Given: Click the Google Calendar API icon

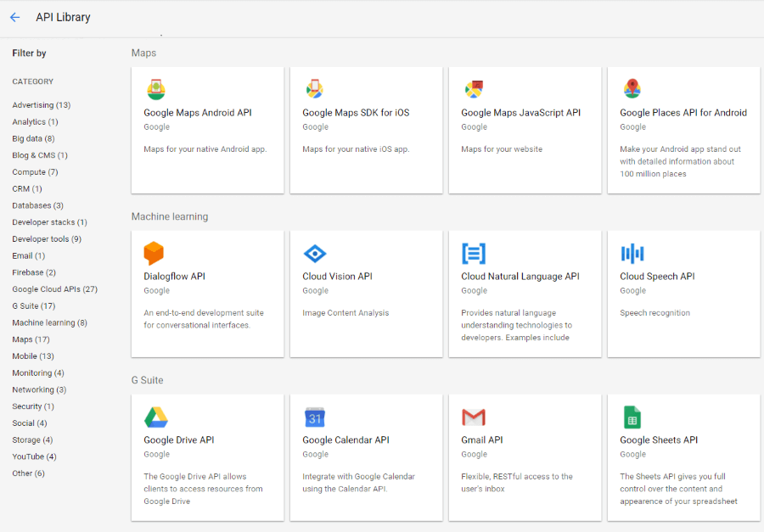Looking at the screenshot, I should coord(314,416).
